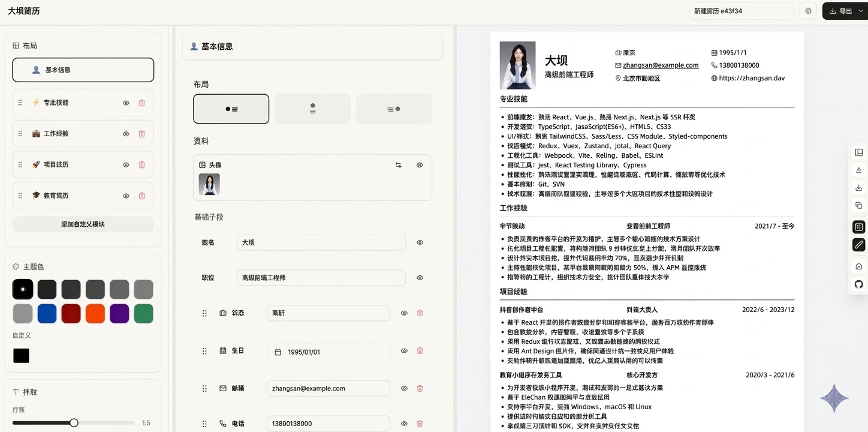Click the download icon in the right sidebar
This screenshot has height=432, width=868.
coord(858,187)
